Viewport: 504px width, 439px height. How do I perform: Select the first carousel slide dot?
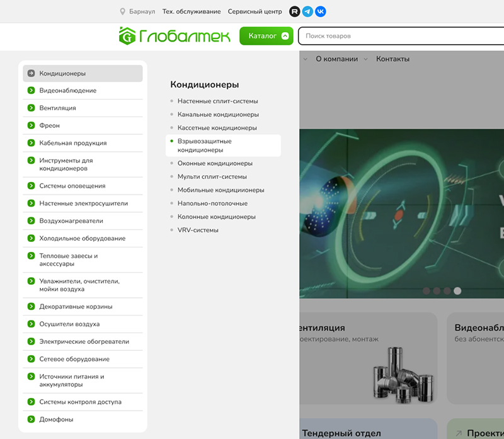[427, 291]
